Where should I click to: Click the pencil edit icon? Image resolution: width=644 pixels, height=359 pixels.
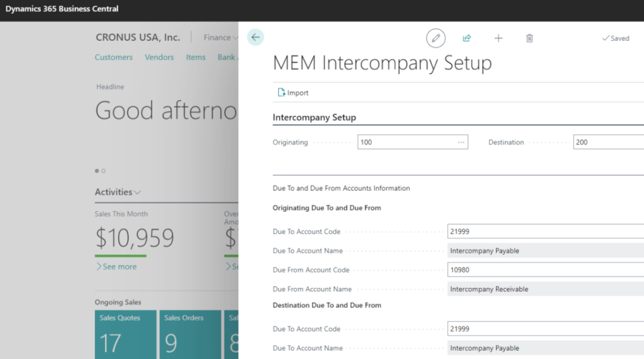click(x=435, y=38)
